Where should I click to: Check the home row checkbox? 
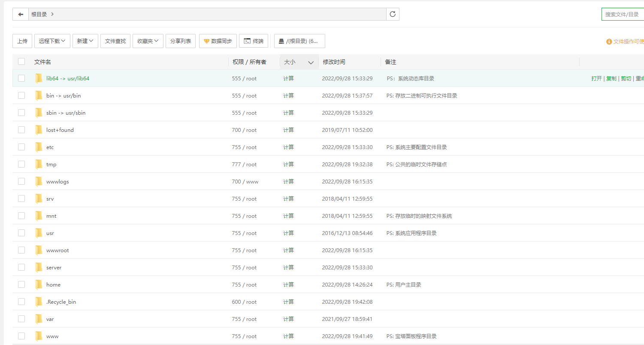[21, 284]
